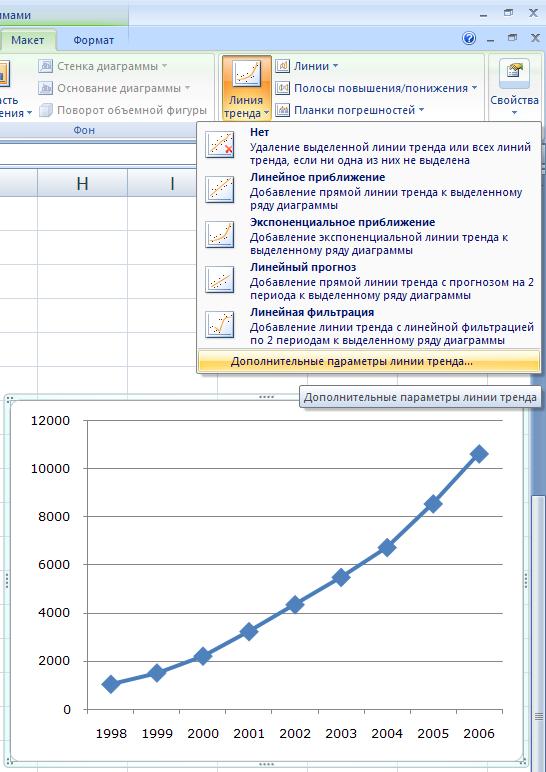The width and height of the screenshot is (546, 772).
Task: Choose Линейное приближение trendline
Action: [368, 191]
